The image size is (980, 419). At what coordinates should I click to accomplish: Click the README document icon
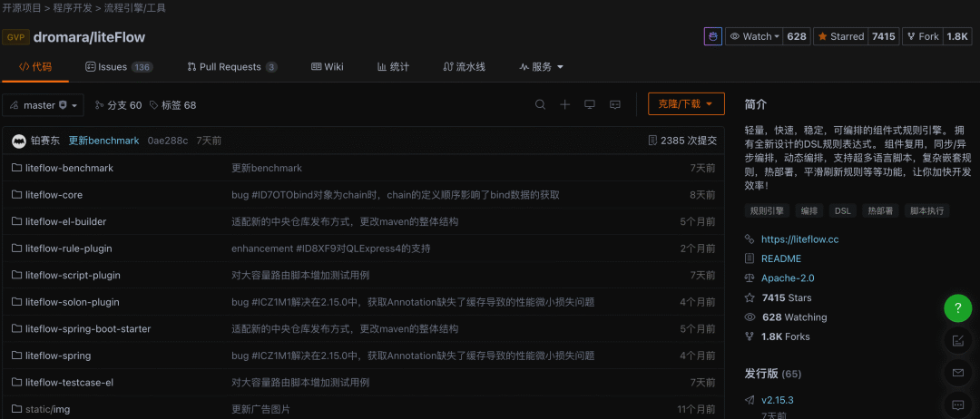pos(750,258)
